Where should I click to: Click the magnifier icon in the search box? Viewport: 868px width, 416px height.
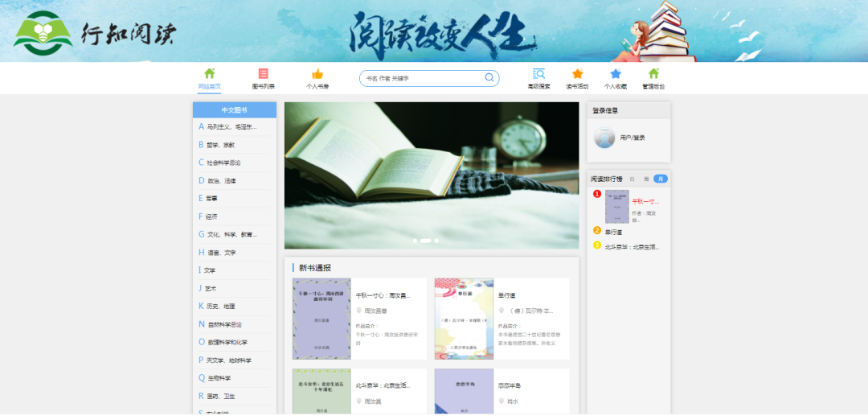click(489, 77)
